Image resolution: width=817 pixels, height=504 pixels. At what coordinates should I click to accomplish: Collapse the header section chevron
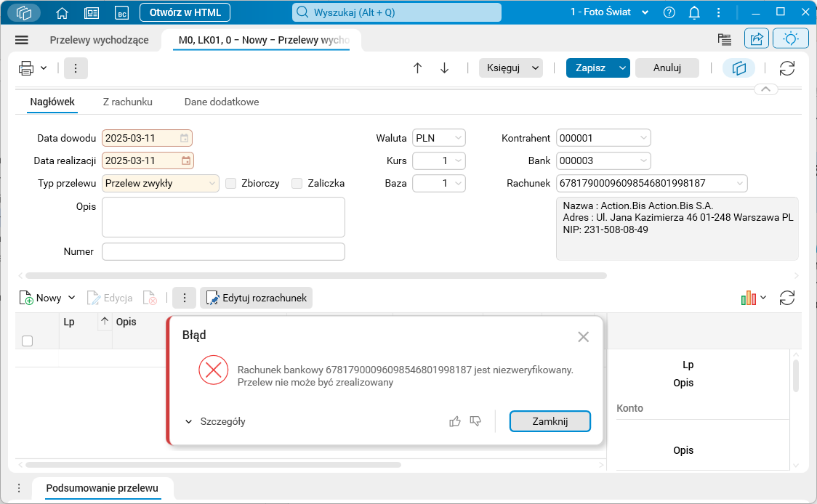point(765,89)
